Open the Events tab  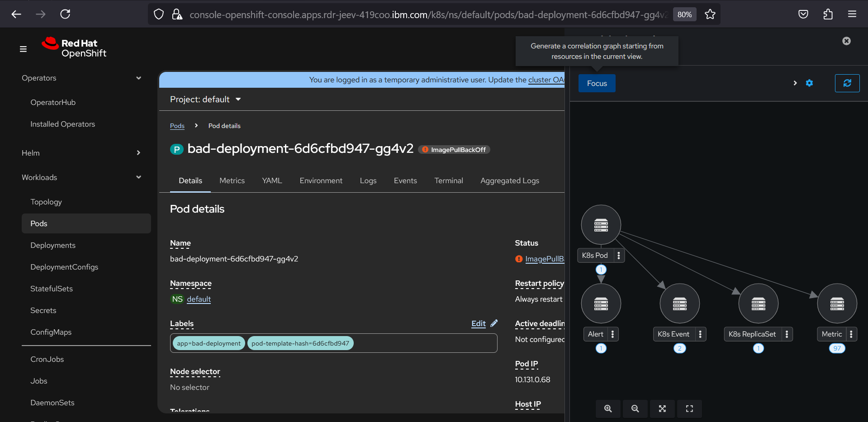(405, 180)
